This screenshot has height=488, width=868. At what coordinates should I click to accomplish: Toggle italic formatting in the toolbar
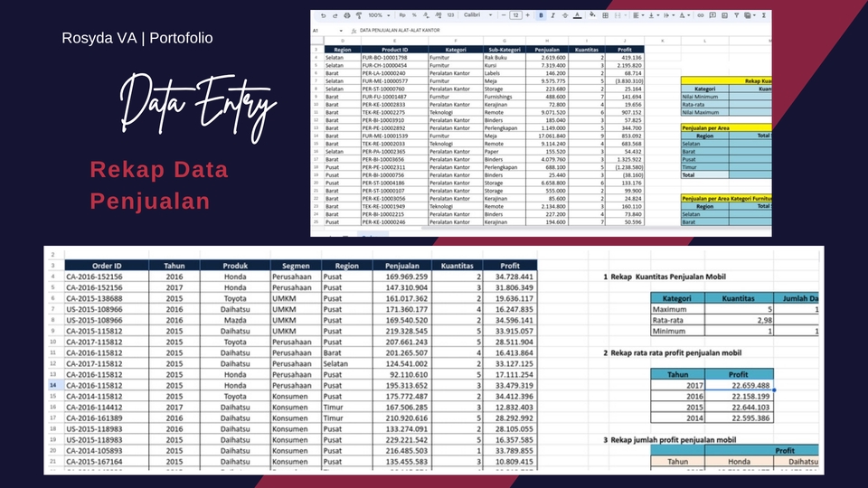point(552,15)
